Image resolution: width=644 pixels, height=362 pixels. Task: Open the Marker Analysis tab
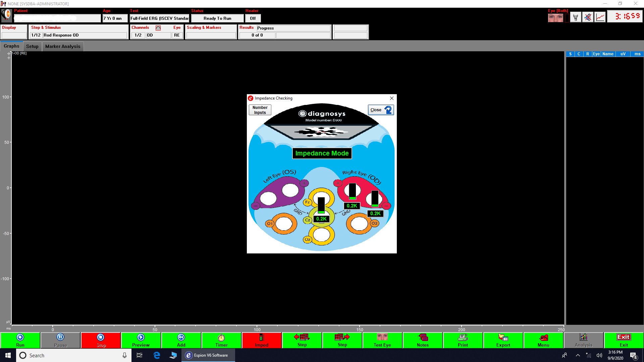pyautogui.click(x=63, y=46)
